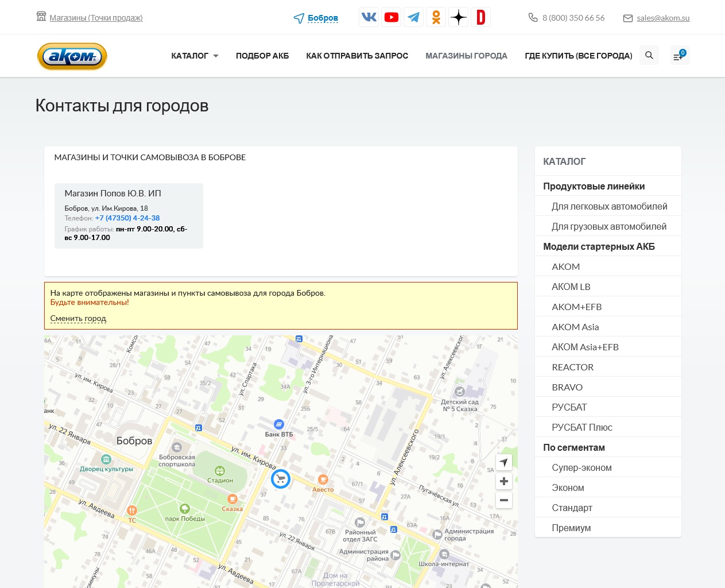Select BRAVO in catalog sidebar

[567, 387]
